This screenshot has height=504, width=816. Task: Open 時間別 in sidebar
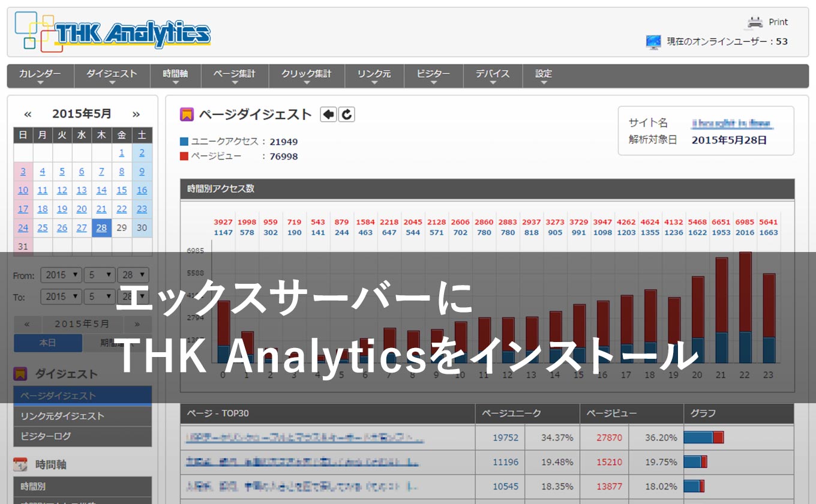click(x=83, y=487)
